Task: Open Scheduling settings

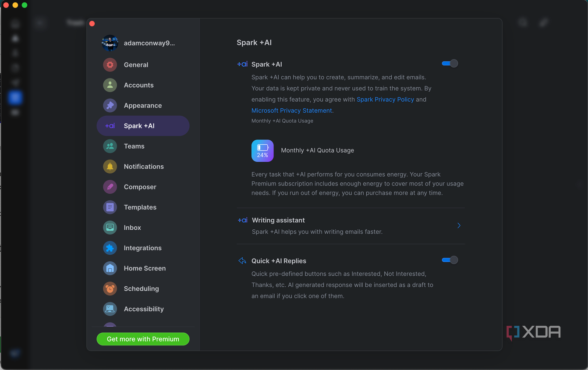Action: (x=143, y=288)
